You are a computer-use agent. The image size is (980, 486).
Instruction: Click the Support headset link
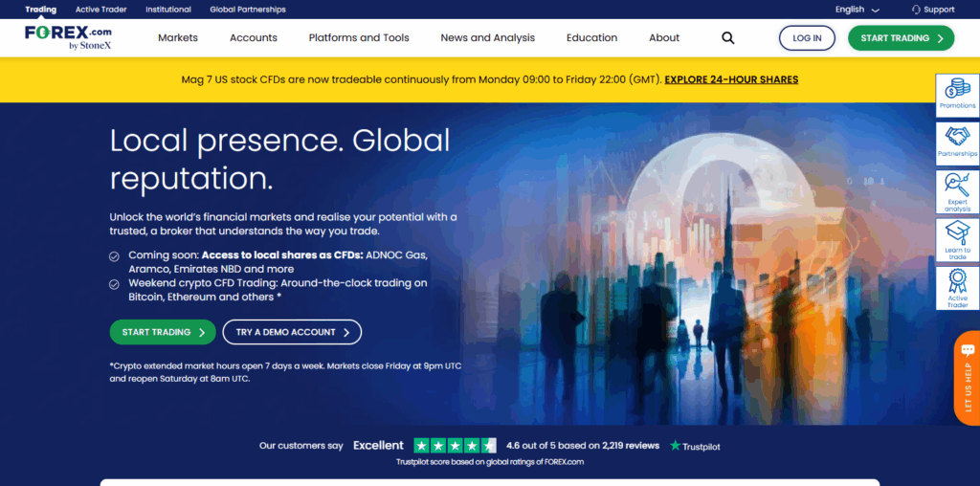click(x=932, y=10)
